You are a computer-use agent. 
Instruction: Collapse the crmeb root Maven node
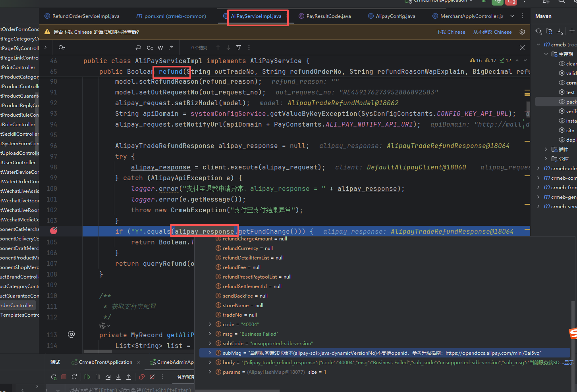tap(538, 44)
